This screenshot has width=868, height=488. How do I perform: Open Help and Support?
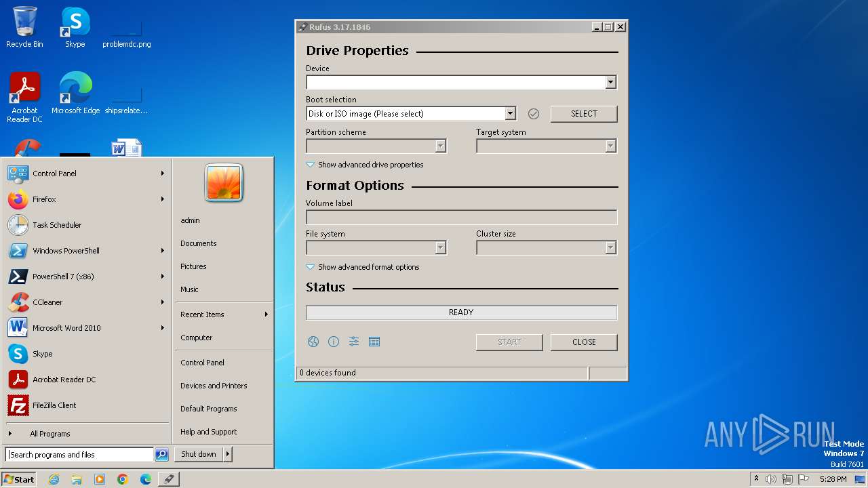(x=224, y=432)
